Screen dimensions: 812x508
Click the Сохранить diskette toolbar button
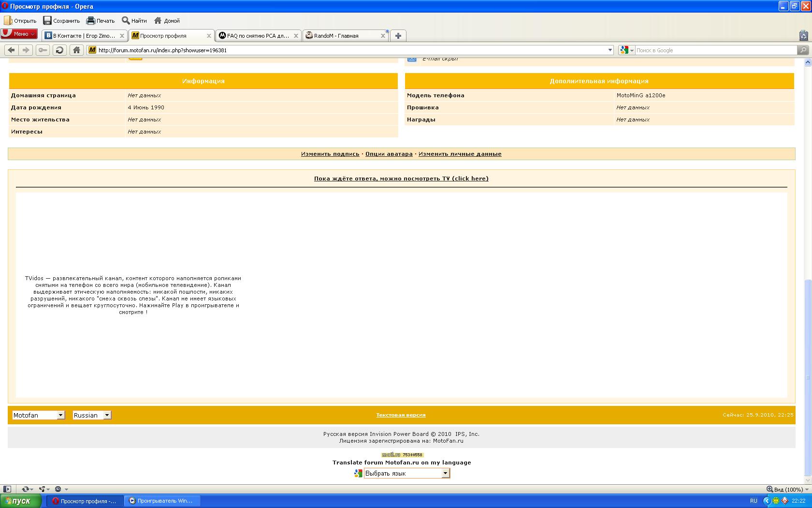pyautogui.click(x=61, y=20)
